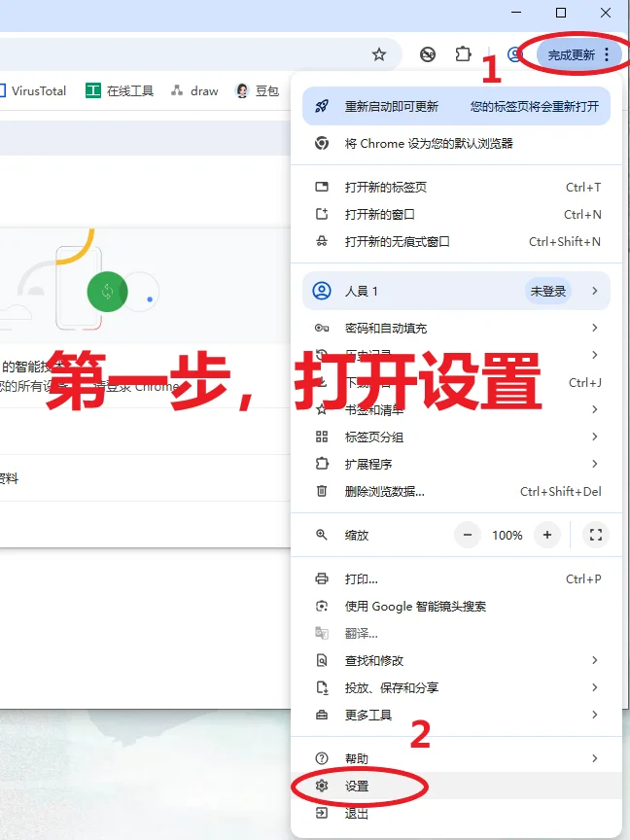Select 将 Chrome 设为您的默认浏览器

pos(456,143)
